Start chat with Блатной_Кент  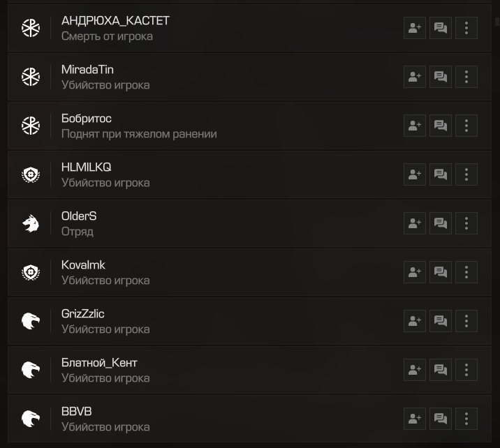coord(441,370)
